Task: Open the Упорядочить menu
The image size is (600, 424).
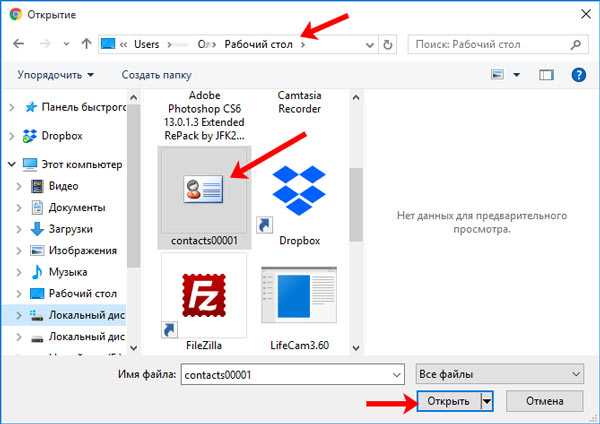Action: [x=55, y=75]
